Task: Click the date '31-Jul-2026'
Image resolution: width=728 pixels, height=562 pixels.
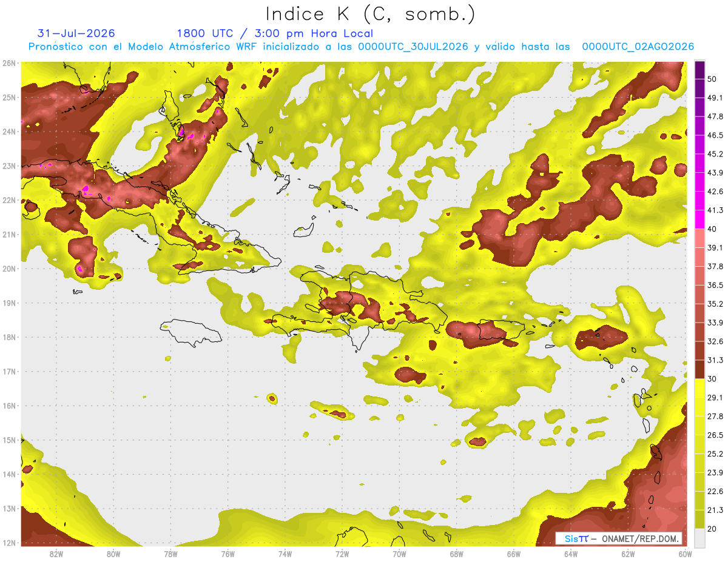Action: tap(76, 33)
